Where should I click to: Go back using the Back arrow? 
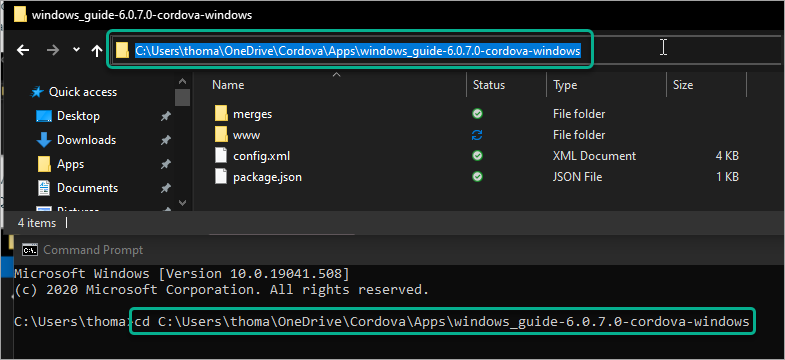[x=23, y=50]
